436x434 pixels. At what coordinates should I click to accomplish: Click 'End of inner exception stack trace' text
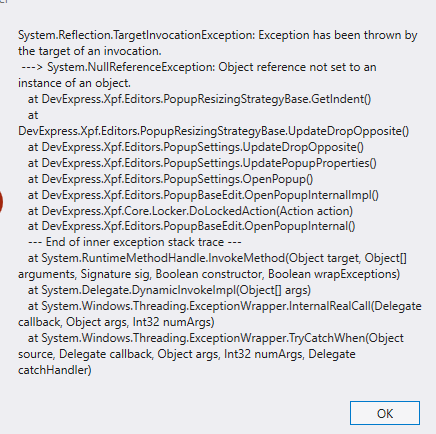pyautogui.click(x=135, y=242)
